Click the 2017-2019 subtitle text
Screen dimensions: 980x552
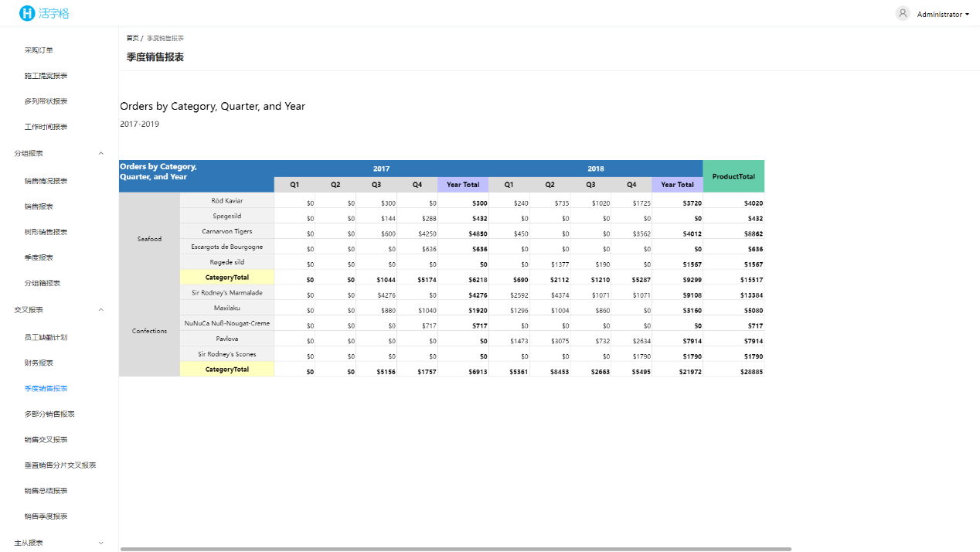click(x=140, y=124)
